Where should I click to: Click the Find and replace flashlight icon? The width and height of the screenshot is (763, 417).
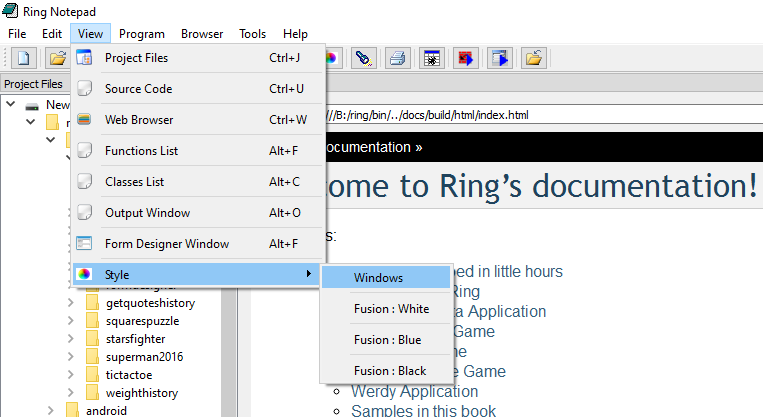[x=363, y=58]
